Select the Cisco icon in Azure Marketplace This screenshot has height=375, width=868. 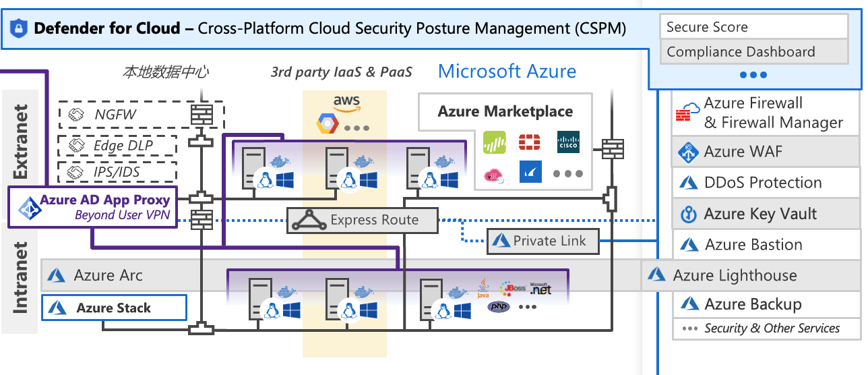pos(568,142)
